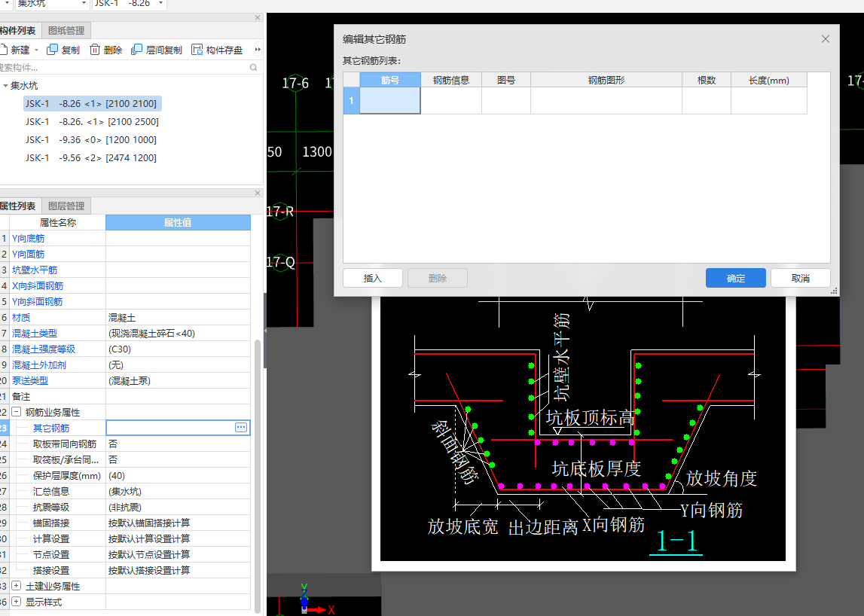Click the 删除 button in the 编辑其它钢筋 dialog
Screen dimensions: 864x616
[438, 278]
